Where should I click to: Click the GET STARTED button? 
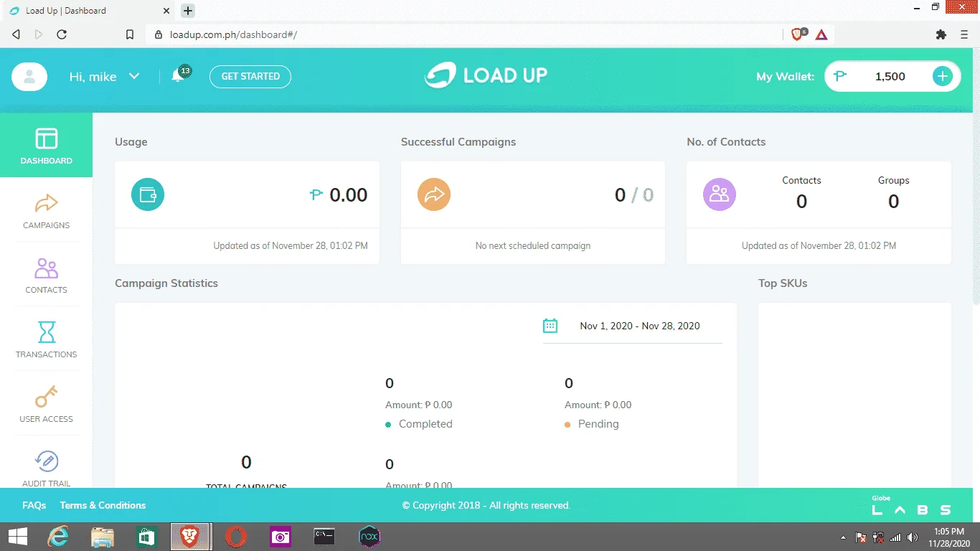pyautogui.click(x=250, y=77)
